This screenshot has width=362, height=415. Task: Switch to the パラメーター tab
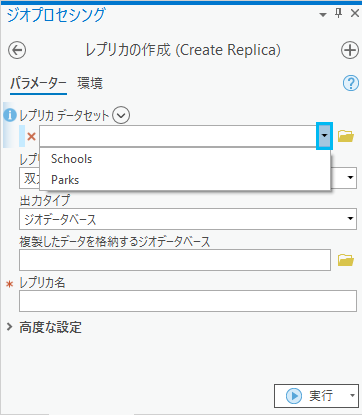coord(38,83)
